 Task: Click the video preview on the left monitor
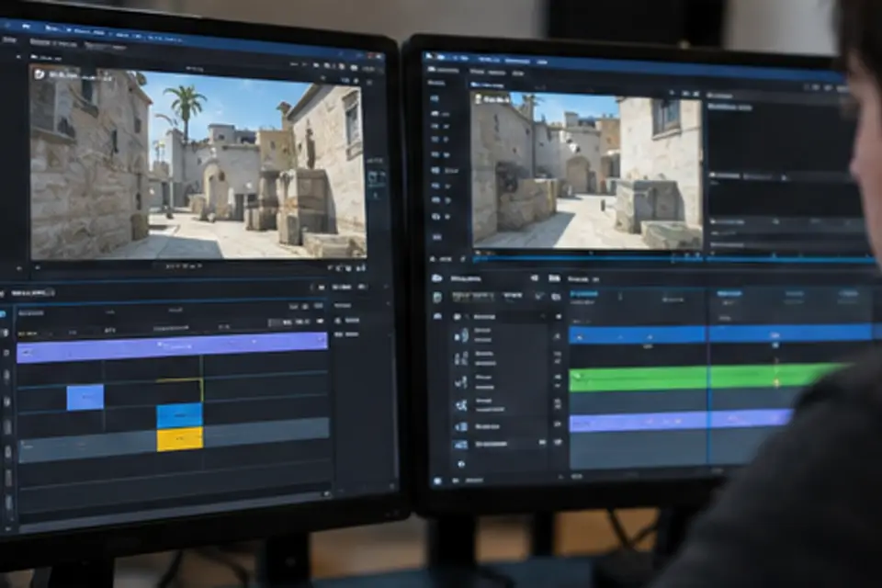(x=198, y=163)
